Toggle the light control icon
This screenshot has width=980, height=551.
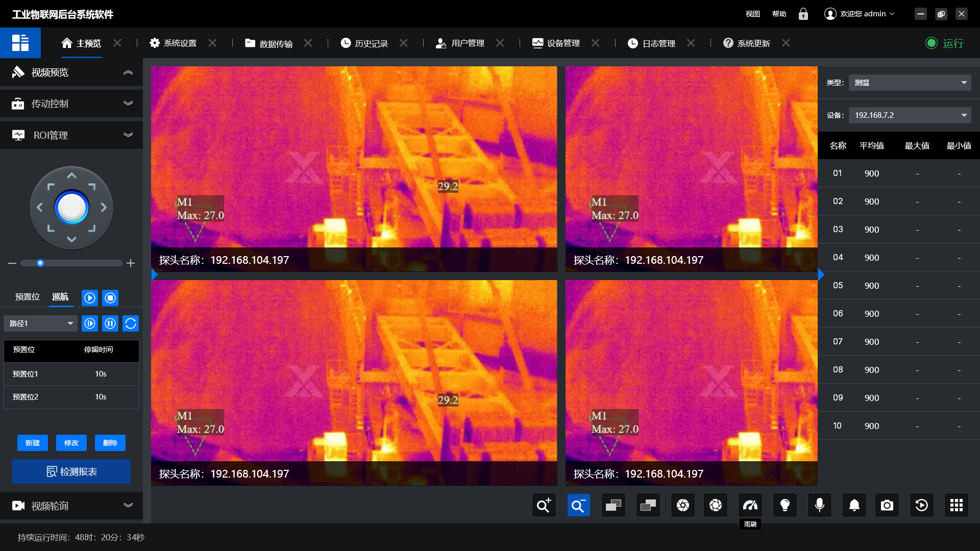coord(785,505)
